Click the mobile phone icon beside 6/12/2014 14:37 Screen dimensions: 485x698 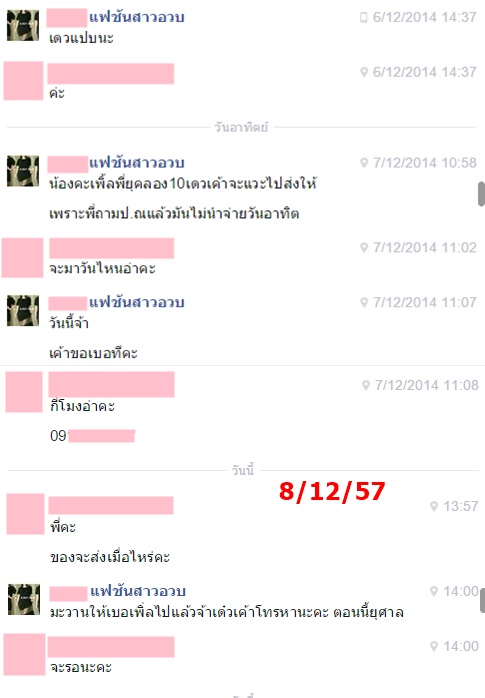[x=364, y=17]
